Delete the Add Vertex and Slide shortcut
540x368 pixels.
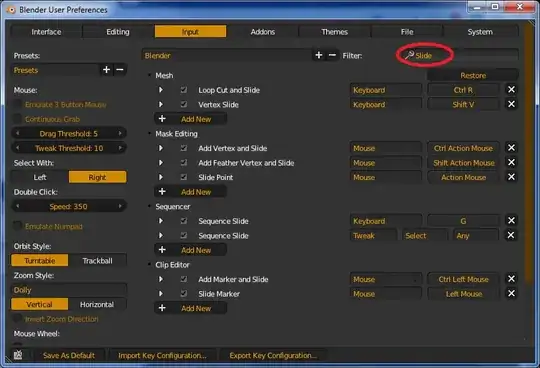point(511,148)
